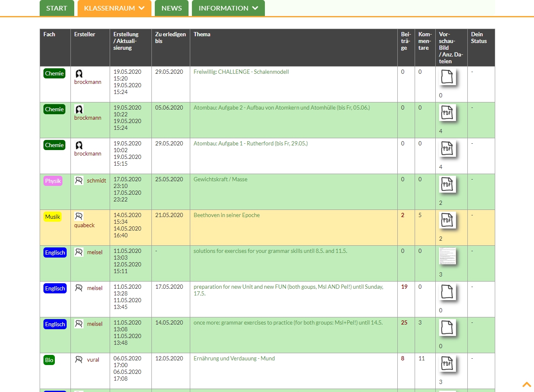This screenshot has height=392, width=534.
Task: Open 'Beethoven in seiner Epoche' topic
Action: tap(227, 215)
